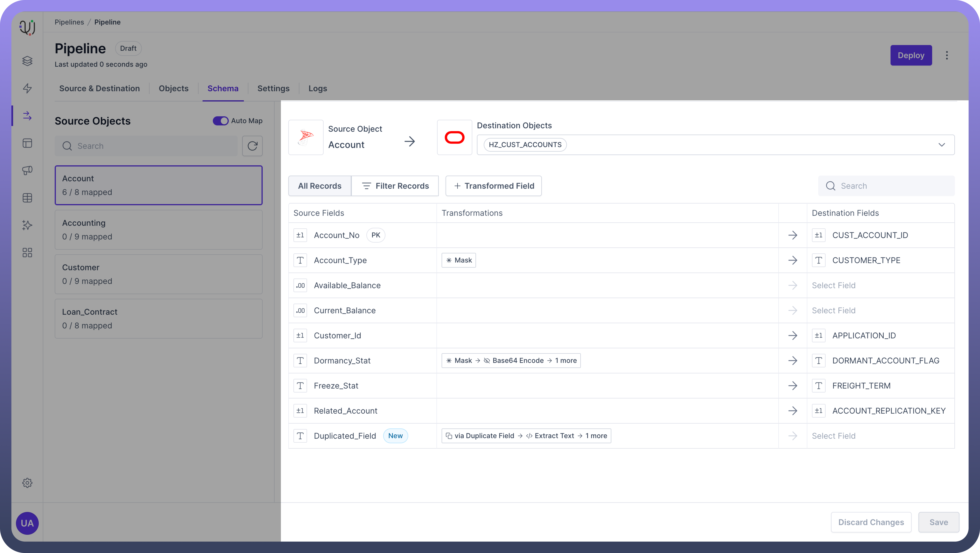Expand the Destination Objects dropdown
This screenshot has width=980, height=553.
coord(941,145)
